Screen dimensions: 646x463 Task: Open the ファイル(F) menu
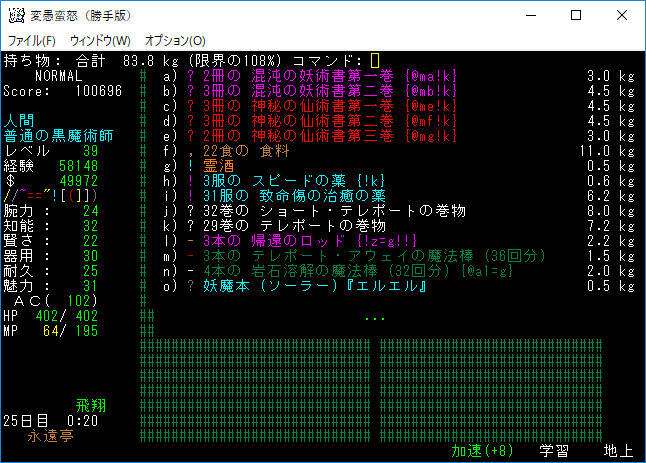(31, 40)
